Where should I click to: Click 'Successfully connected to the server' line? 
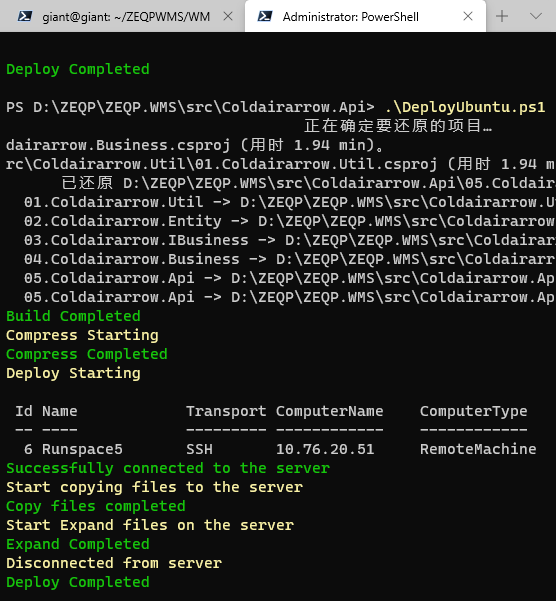click(x=168, y=468)
